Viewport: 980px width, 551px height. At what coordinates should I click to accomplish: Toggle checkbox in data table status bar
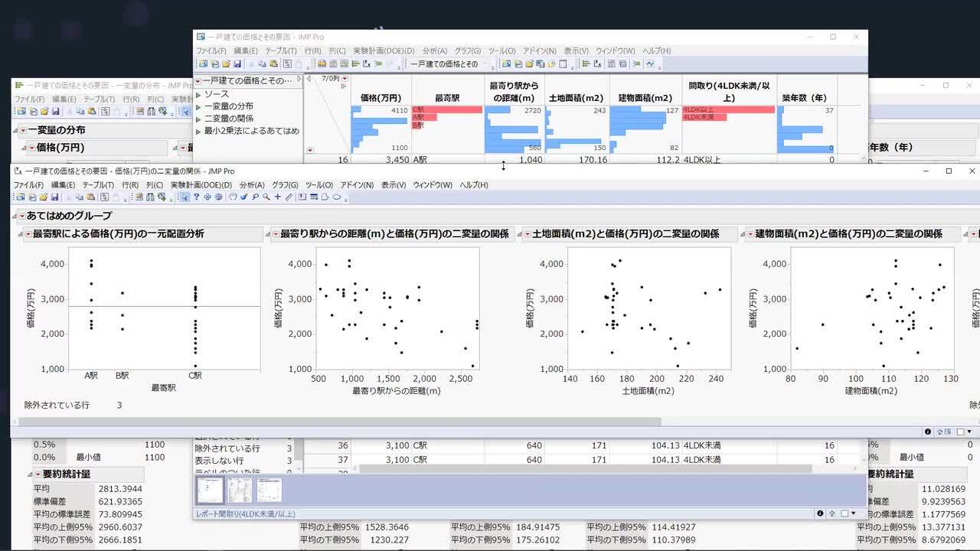[843, 514]
